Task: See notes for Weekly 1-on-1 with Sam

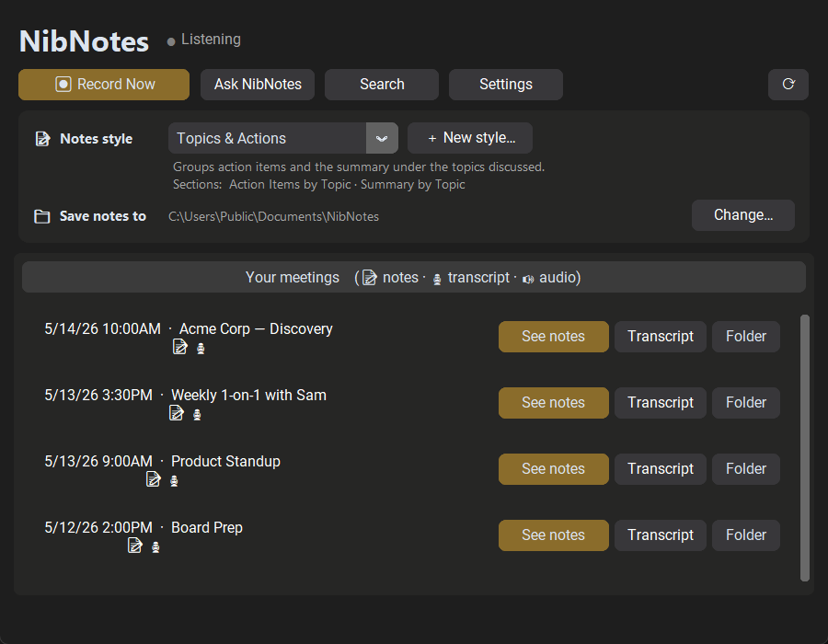Action: click(x=554, y=403)
